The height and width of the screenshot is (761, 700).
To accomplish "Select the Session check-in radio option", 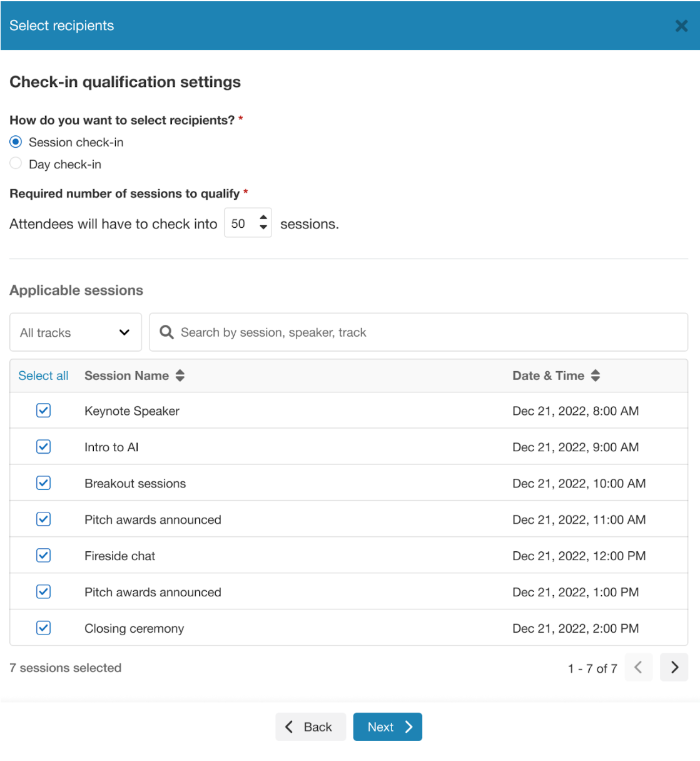I will coord(16,142).
